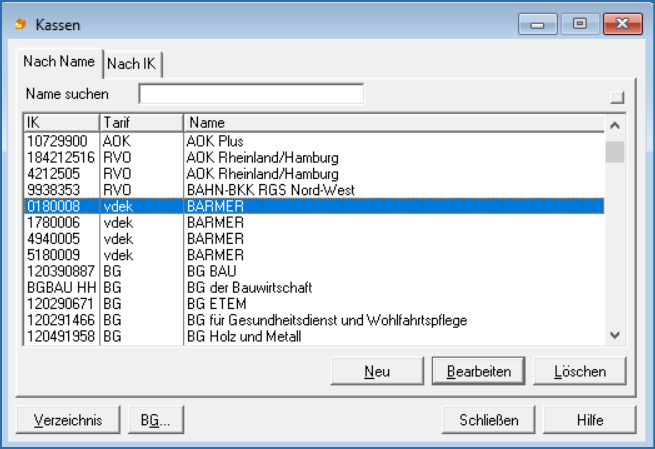Image resolution: width=655 pixels, height=449 pixels.
Task: Select row with IK 184212516
Action: (314, 157)
